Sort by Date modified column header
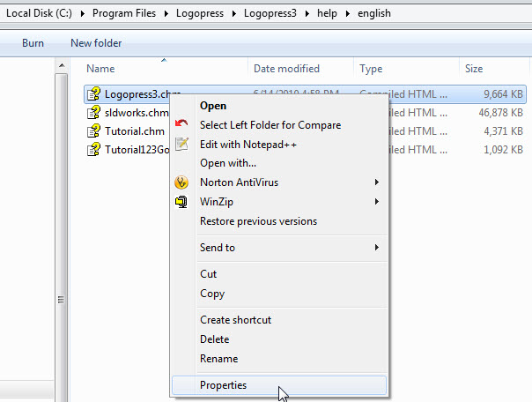 point(286,69)
